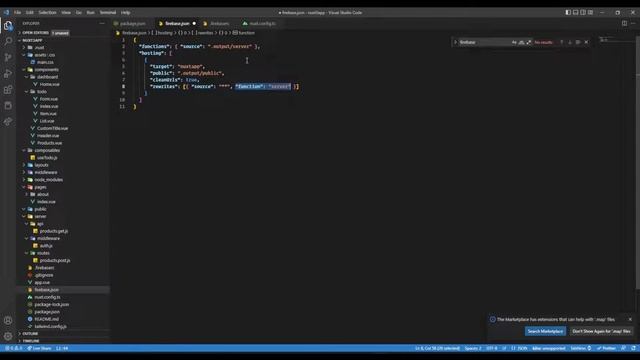Open Explorer panel actions ellipsis
The width and height of the screenshot is (640, 360).
102,23
